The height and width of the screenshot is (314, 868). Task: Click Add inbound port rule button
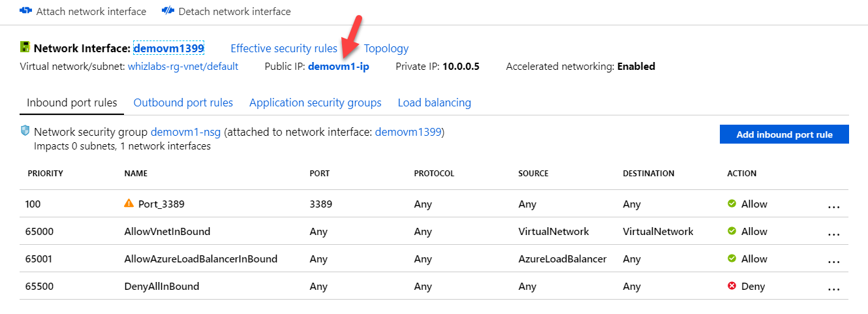(784, 134)
